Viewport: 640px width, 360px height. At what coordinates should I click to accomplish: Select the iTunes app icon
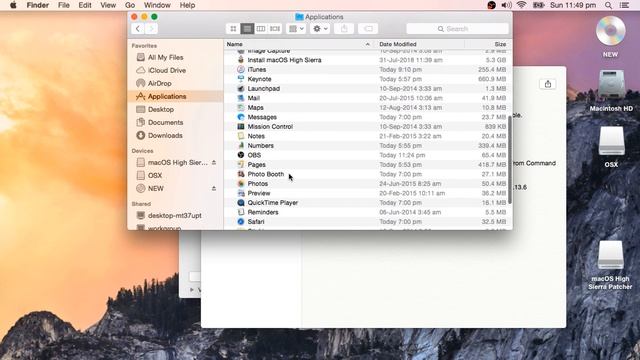[241, 69]
